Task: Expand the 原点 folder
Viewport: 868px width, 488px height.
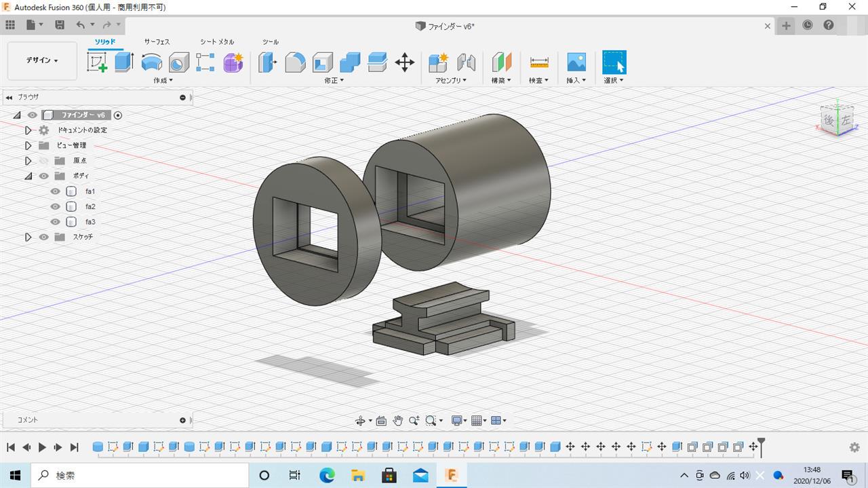Action: point(28,161)
